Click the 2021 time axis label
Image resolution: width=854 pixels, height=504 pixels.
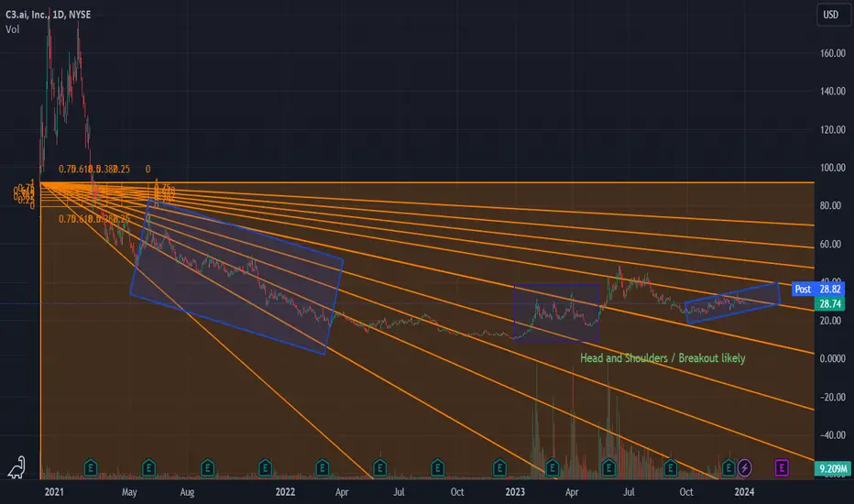pyautogui.click(x=54, y=492)
